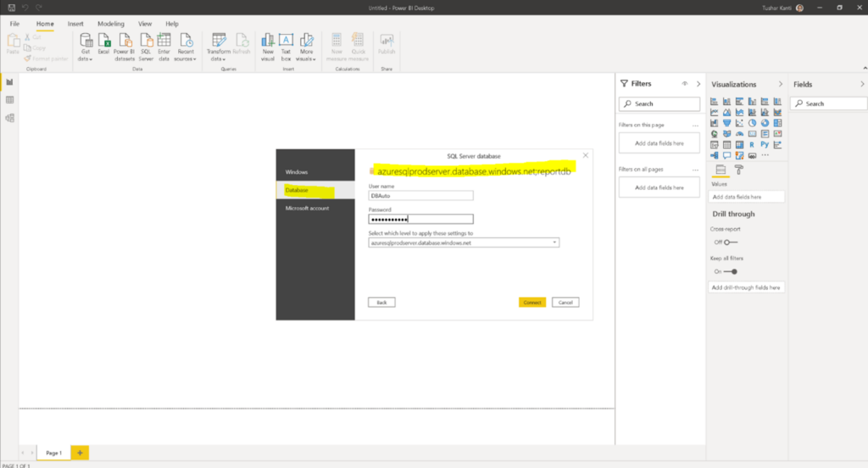Toggle the Keep all filters switch
The image size is (868, 468).
click(x=731, y=271)
